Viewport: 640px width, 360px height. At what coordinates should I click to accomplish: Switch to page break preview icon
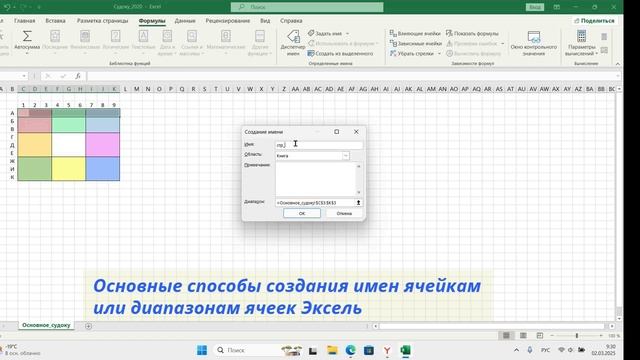click(540, 336)
